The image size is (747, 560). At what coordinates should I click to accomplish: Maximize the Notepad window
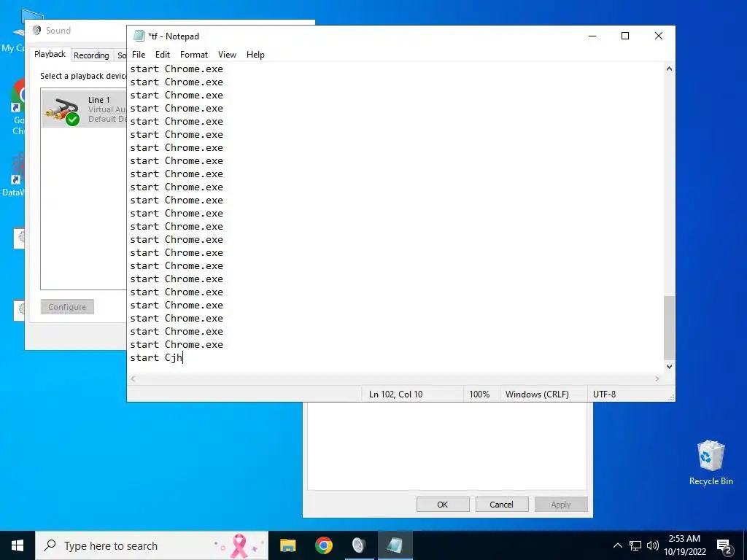pos(625,36)
